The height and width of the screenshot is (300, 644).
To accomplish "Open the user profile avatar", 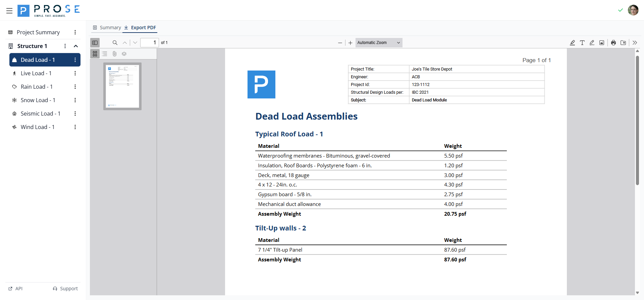I will [633, 10].
